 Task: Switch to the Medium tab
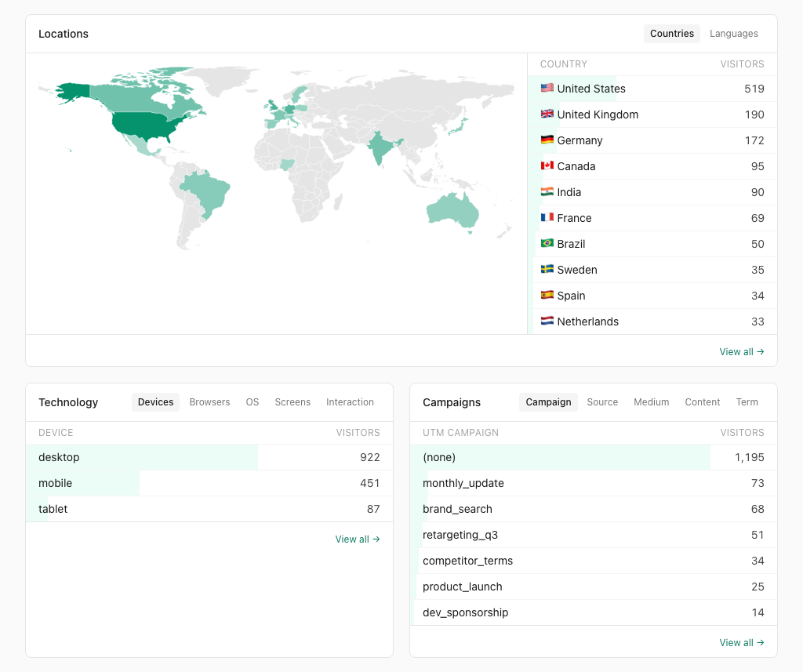click(651, 402)
